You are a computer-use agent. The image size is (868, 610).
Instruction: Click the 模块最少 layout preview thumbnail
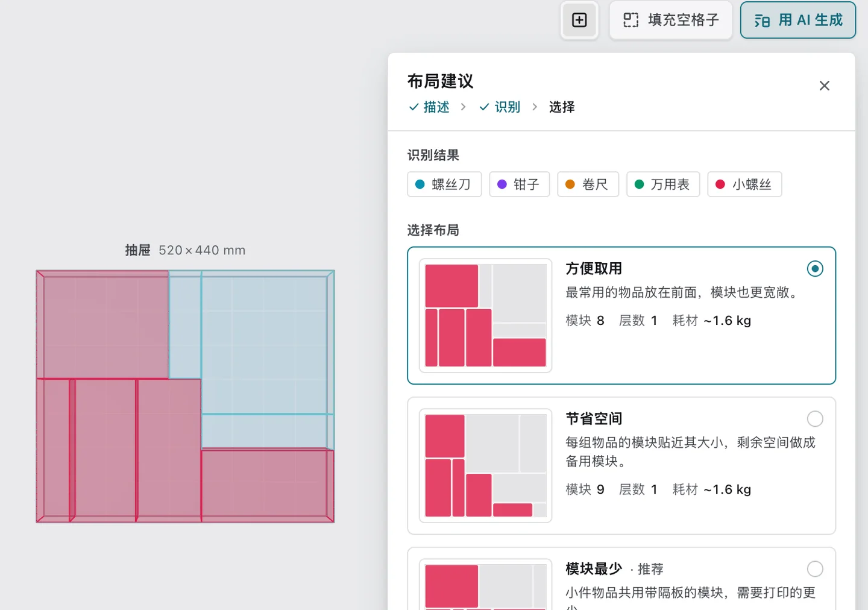tap(485, 585)
